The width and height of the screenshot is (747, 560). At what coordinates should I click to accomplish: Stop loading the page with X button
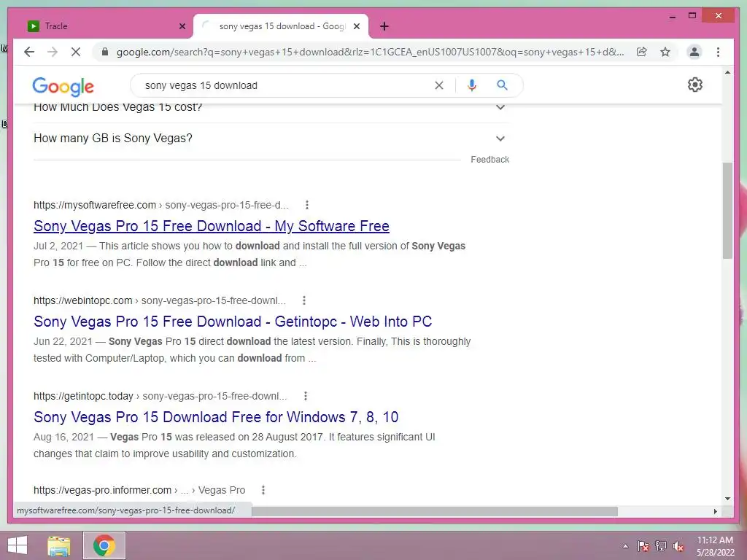[x=76, y=52]
